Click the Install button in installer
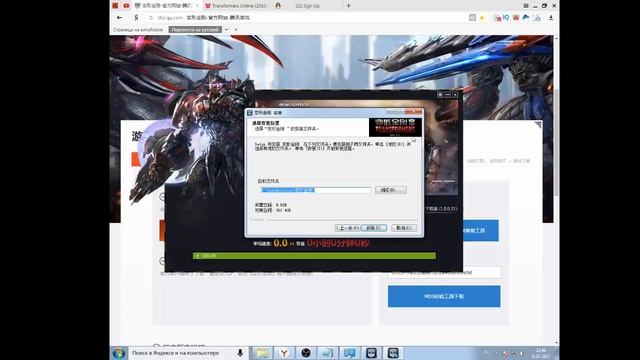The width and height of the screenshot is (640, 360). (x=373, y=228)
